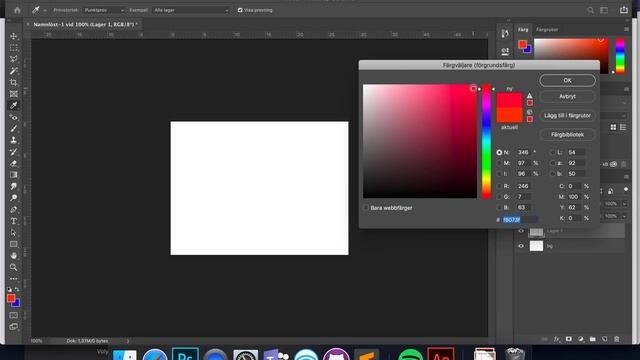Cancel with the Avbryt button
This screenshot has width=640, height=360.
point(567,96)
